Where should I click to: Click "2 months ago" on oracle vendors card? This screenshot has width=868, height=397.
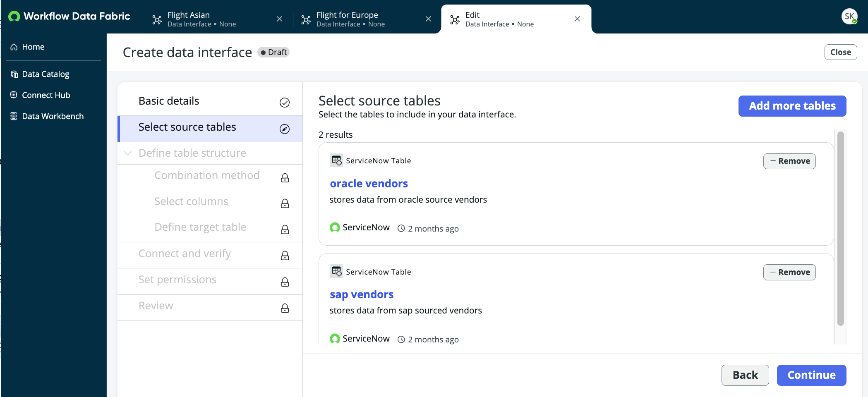pyautogui.click(x=433, y=229)
